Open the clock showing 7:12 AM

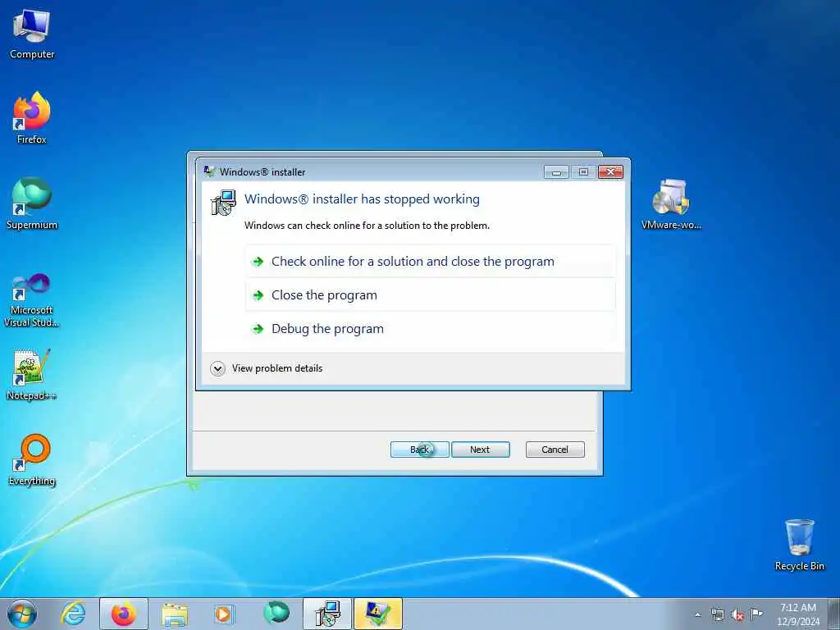tap(798, 614)
